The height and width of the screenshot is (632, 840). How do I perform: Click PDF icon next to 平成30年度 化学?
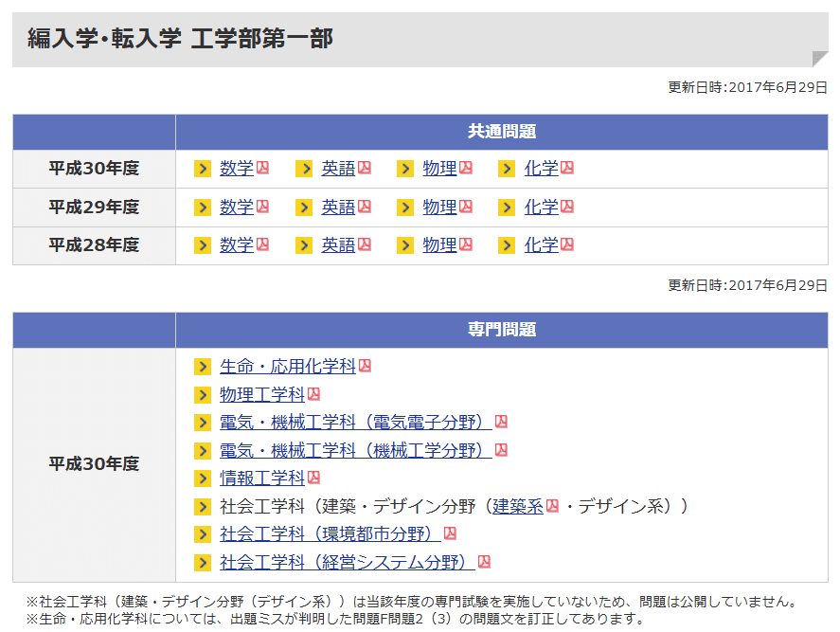pos(567,168)
